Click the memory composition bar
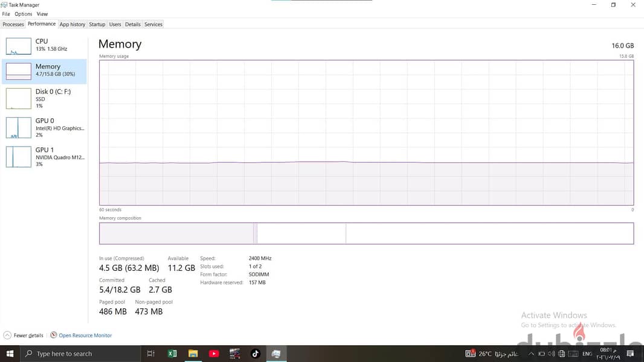The height and width of the screenshot is (362, 644). (366, 233)
